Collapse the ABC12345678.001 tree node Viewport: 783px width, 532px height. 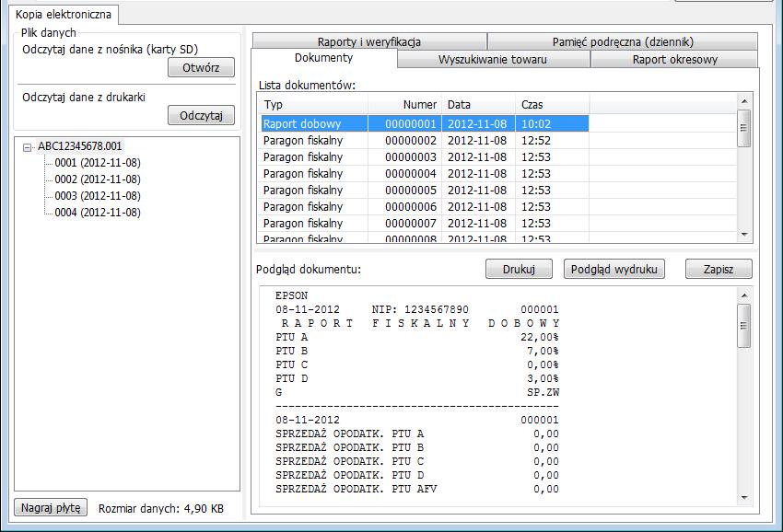pos(27,147)
